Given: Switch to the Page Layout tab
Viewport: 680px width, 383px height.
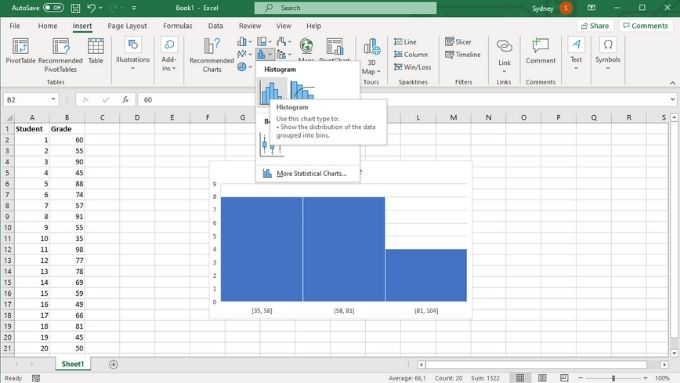Looking at the screenshot, I should pyautogui.click(x=127, y=26).
